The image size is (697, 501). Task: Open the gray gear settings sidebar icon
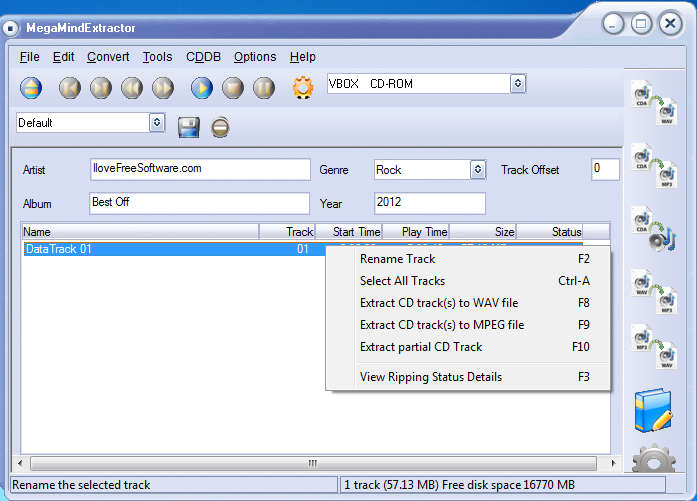[x=654, y=458]
